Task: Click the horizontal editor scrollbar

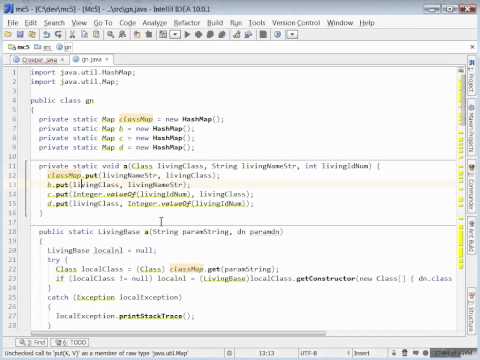Action: coord(178,333)
